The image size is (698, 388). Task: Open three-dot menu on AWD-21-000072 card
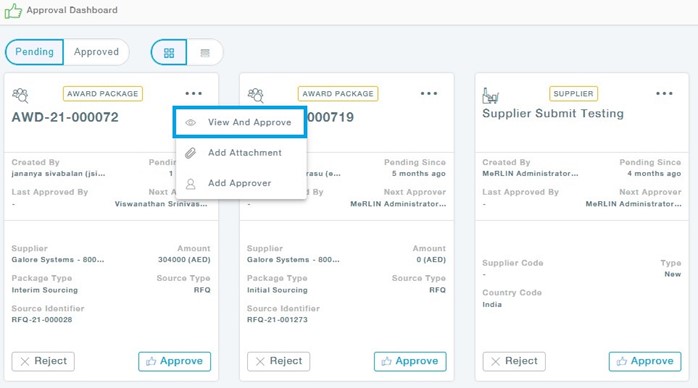coord(194,93)
